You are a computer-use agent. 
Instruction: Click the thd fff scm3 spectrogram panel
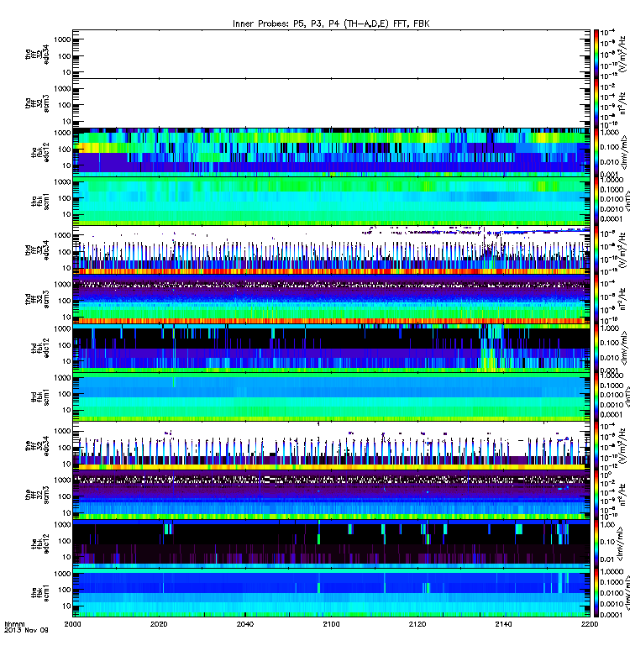pos(331,299)
